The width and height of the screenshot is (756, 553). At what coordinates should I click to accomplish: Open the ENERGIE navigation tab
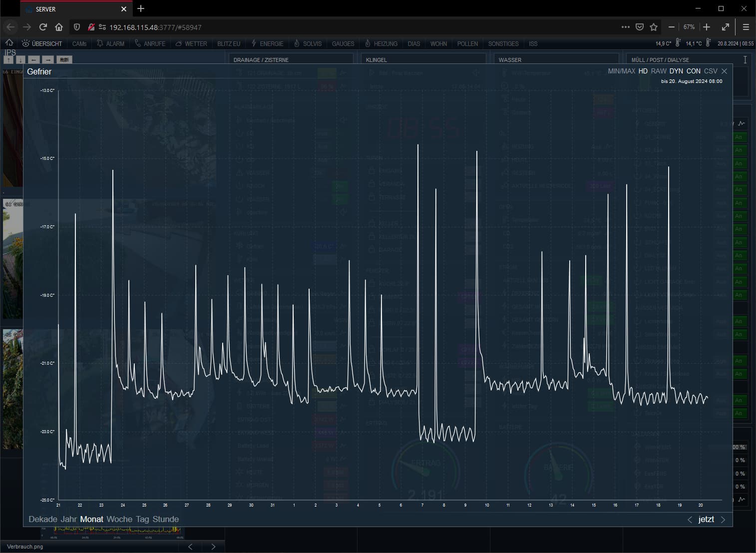[x=267, y=44]
